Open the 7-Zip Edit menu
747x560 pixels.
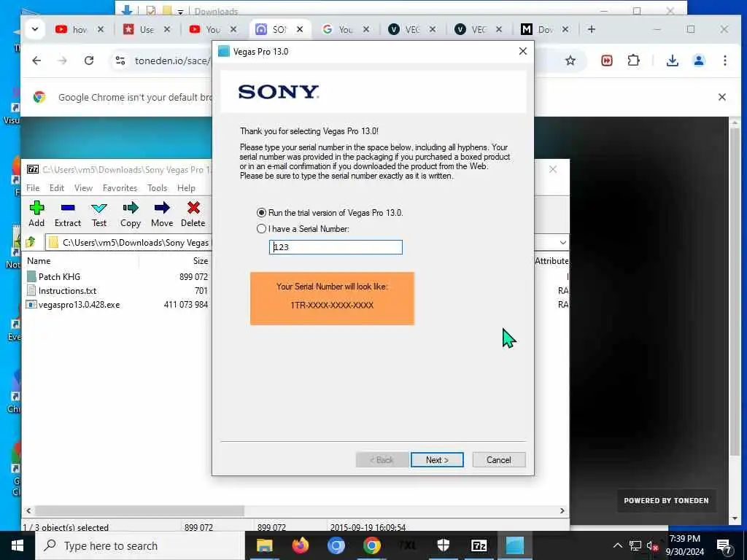(57, 188)
